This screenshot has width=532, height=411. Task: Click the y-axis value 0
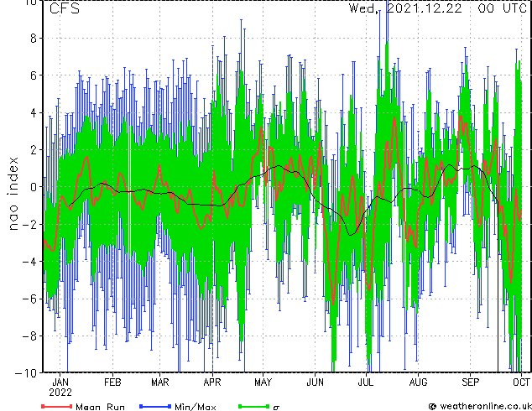[x=34, y=187]
